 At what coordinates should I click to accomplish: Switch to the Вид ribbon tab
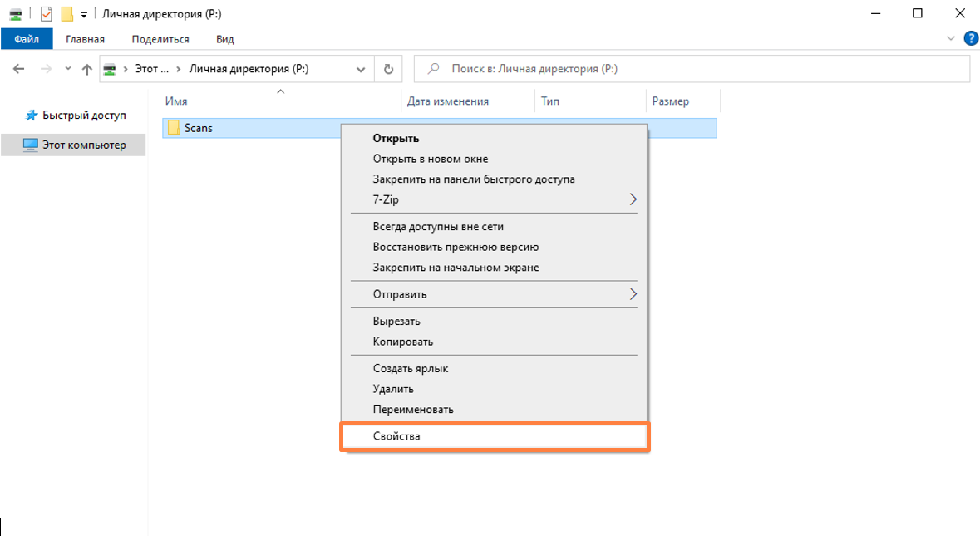click(x=224, y=39)
